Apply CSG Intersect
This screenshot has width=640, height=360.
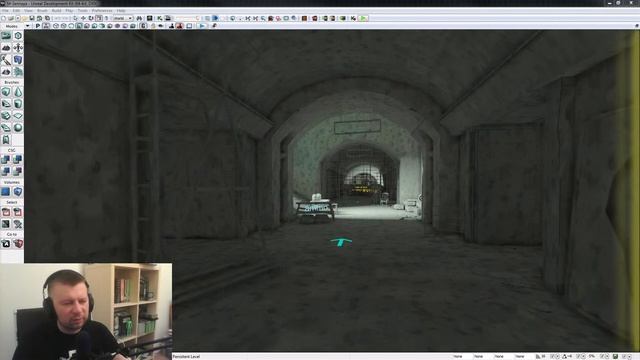[6, 171]
